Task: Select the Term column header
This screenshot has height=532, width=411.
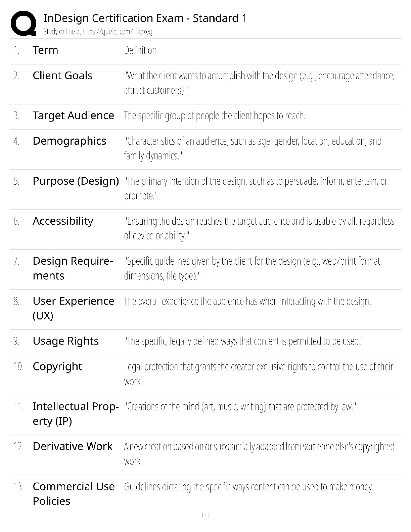Action: [x=45, y=50]
